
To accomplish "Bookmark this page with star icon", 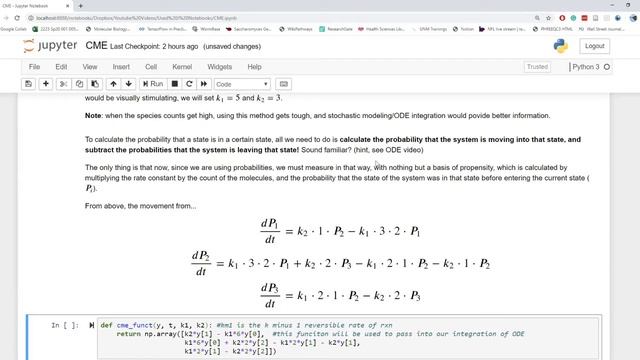I will (549, 18).
